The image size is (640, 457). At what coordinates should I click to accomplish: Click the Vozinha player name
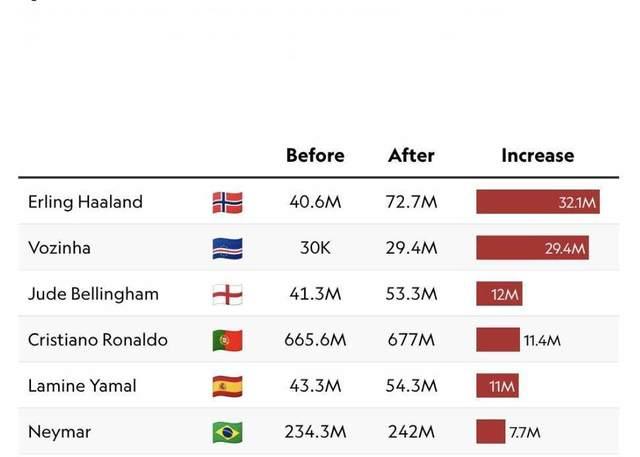pos(59,248)
